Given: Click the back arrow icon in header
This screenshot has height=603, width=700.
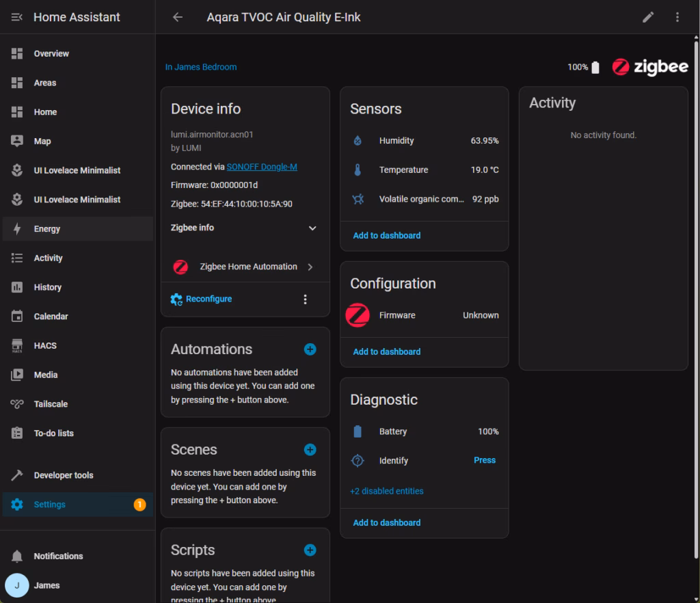Looking at the screenshot, I should click(178, 17).
